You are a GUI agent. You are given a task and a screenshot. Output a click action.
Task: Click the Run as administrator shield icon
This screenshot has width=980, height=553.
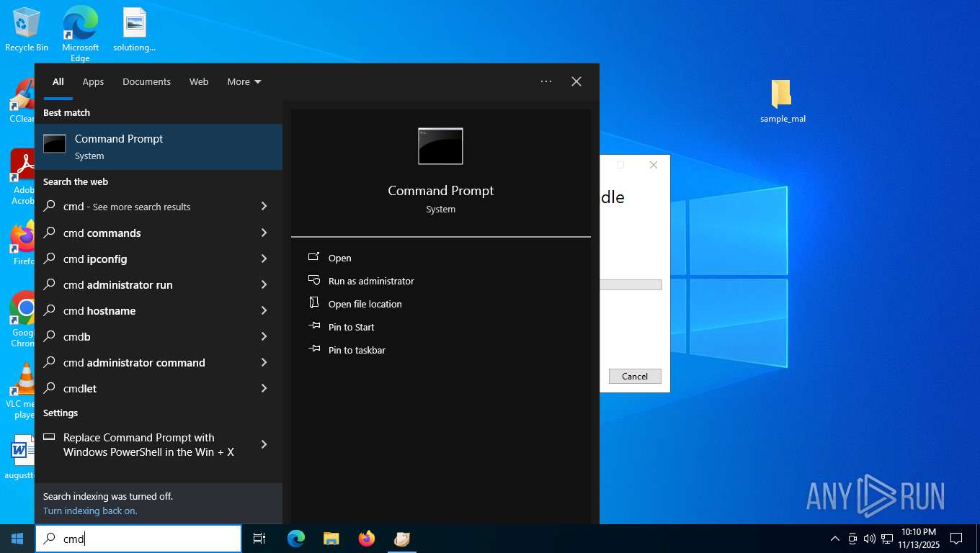314,280
